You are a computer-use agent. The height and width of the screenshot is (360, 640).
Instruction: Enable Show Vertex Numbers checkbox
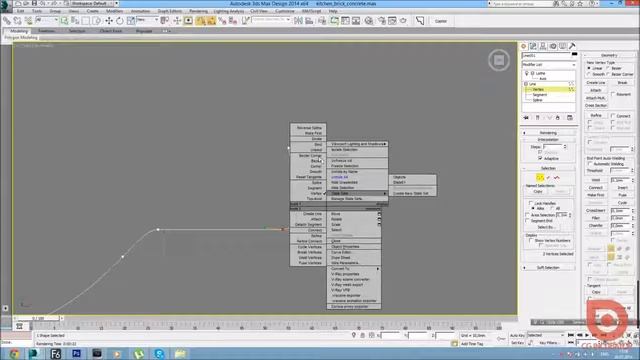tap(531, 240)
